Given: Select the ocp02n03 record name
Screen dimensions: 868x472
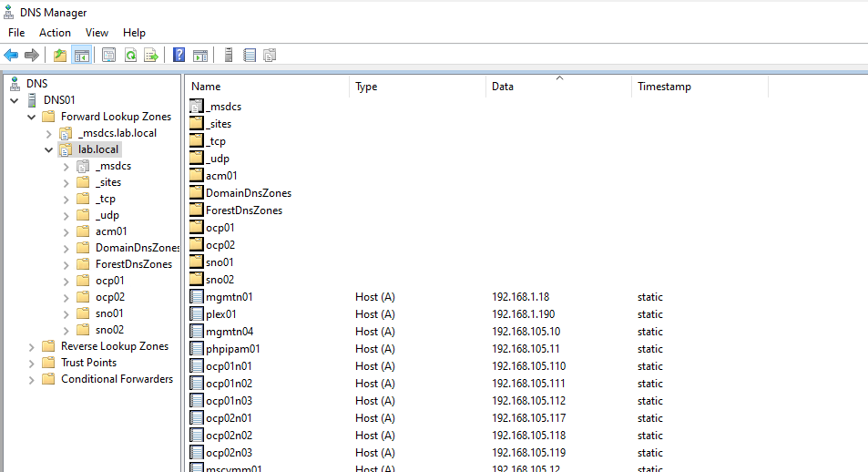Looking at the screenshot, I should pos(230,453).
